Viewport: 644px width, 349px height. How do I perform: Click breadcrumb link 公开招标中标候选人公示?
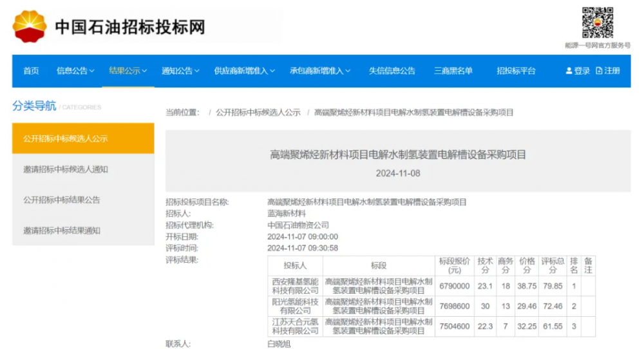(x=258, y=112)
